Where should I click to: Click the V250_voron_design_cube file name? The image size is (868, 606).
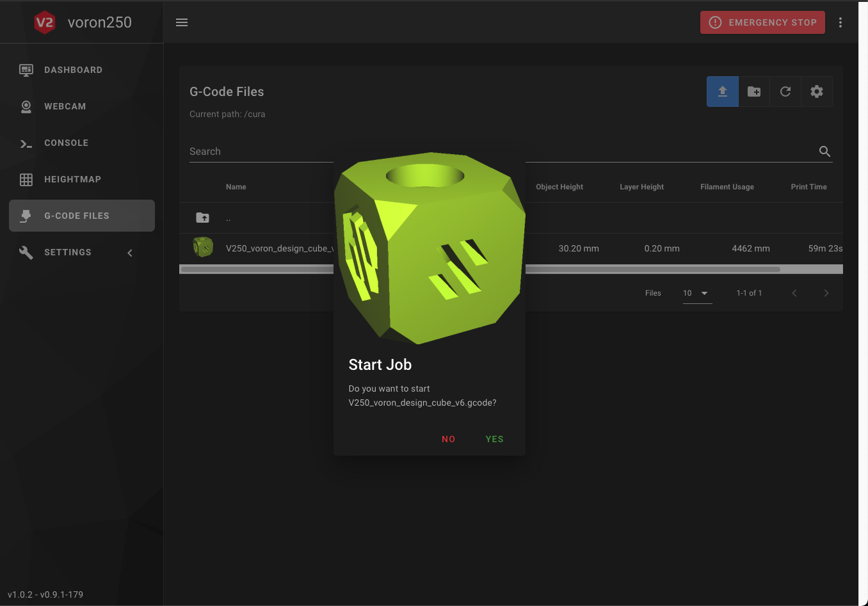pos(280,248)
